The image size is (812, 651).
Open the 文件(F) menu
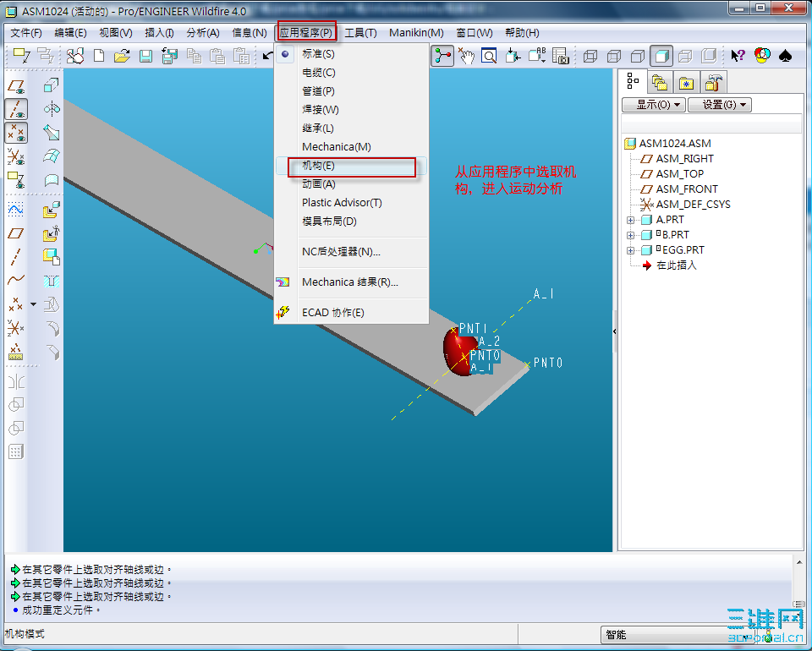tap(26, 33)
